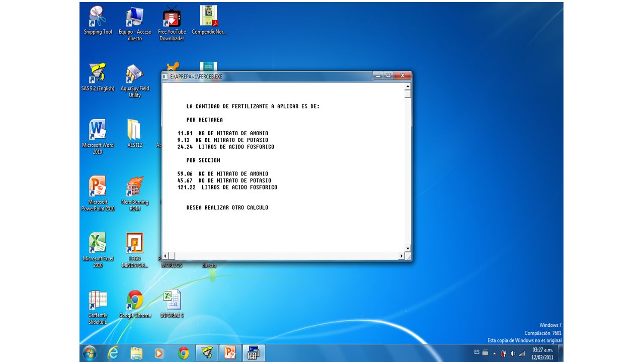The width and height of the screenshot is (644, 362).
Task: Launch Windows Media Player from taskbar
Action: point(159,353)
